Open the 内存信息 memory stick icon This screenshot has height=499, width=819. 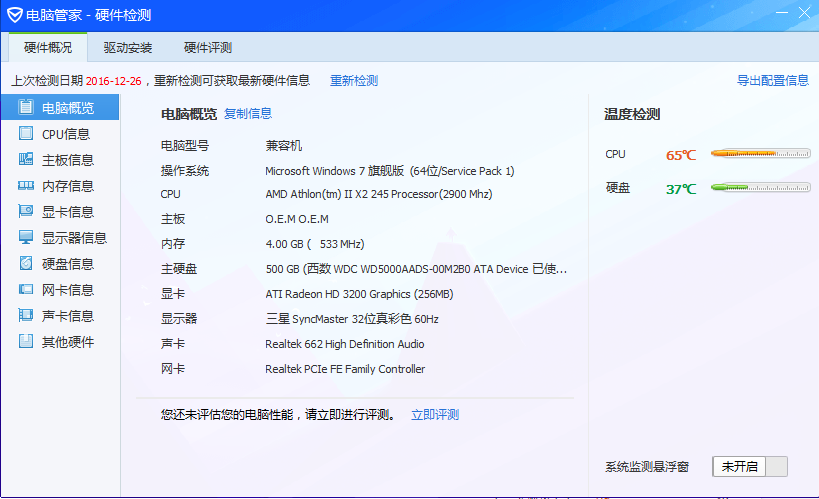pyautogui.click(x=26, y=185)
